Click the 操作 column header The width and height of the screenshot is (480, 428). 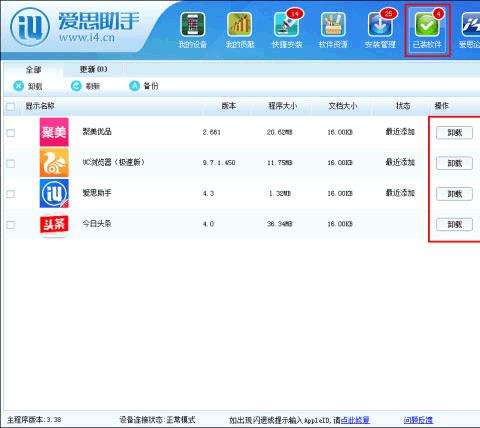442,106
